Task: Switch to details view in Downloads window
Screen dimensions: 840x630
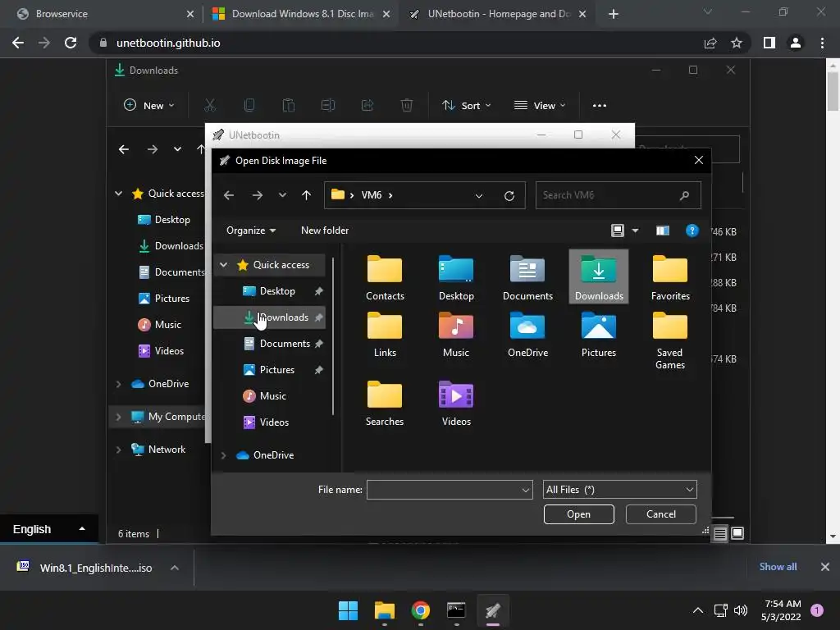Action: coord(720,533)
